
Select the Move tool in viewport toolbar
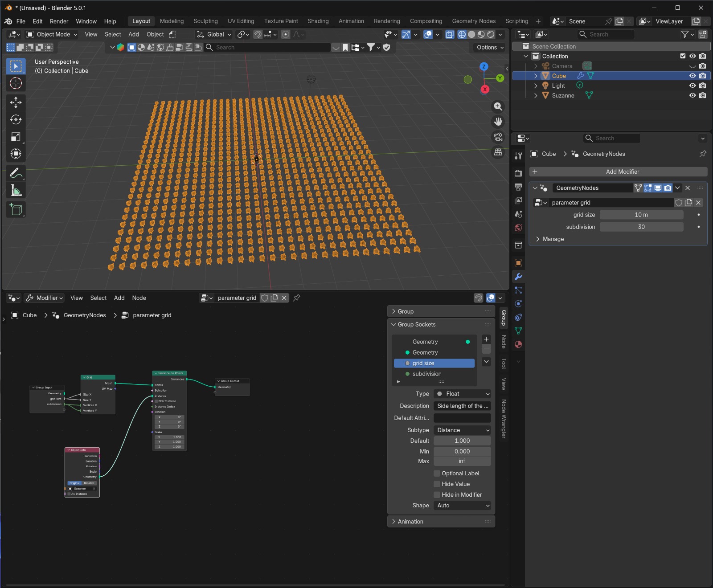pyautogui.click(x=16, y=102)
